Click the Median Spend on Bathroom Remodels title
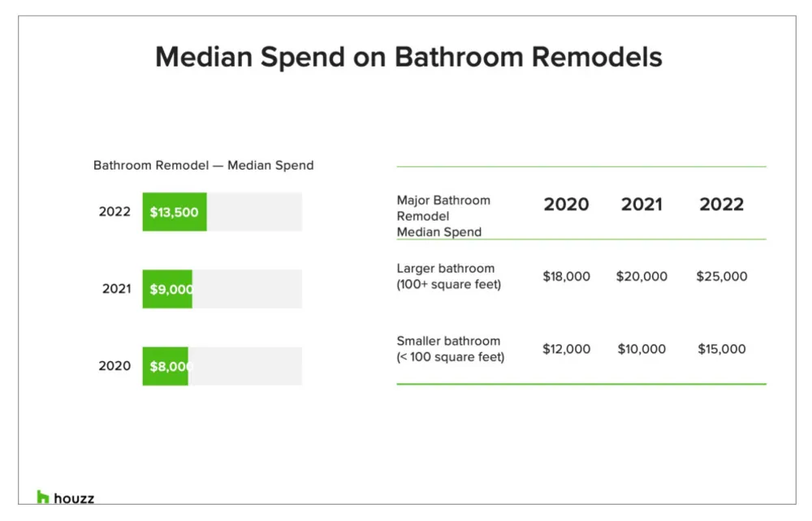Viewport: 812px width, 521px height. click(408, 58)
